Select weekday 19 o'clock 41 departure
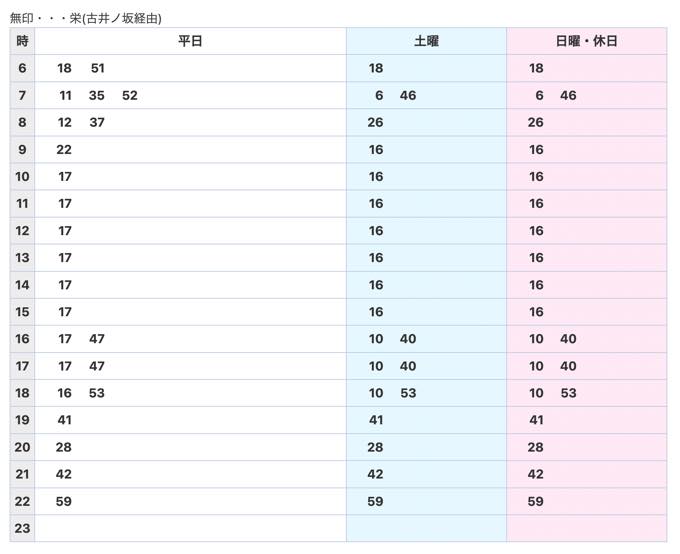The image size is (680, 554). pos(64,420)
